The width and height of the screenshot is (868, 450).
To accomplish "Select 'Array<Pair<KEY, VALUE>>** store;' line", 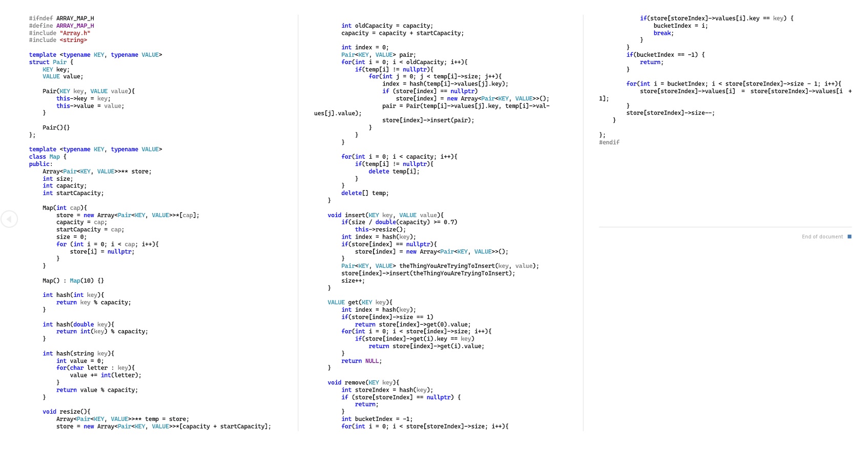I will [x=97, y=172].
